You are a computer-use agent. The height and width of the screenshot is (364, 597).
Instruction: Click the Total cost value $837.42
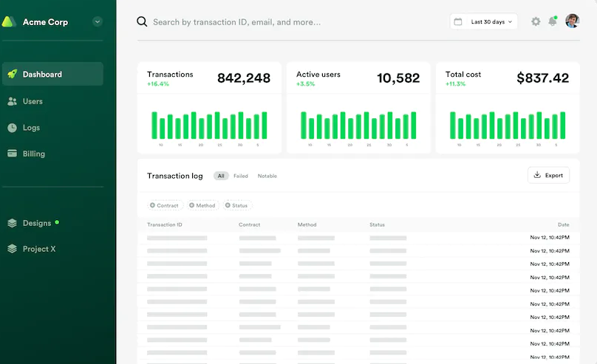542,78
